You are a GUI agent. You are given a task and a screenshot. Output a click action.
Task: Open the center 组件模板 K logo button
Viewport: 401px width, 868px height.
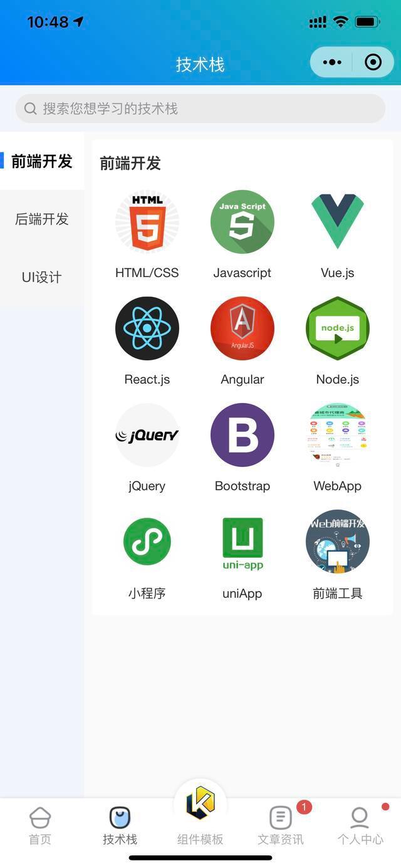click(x=200, y=803)
